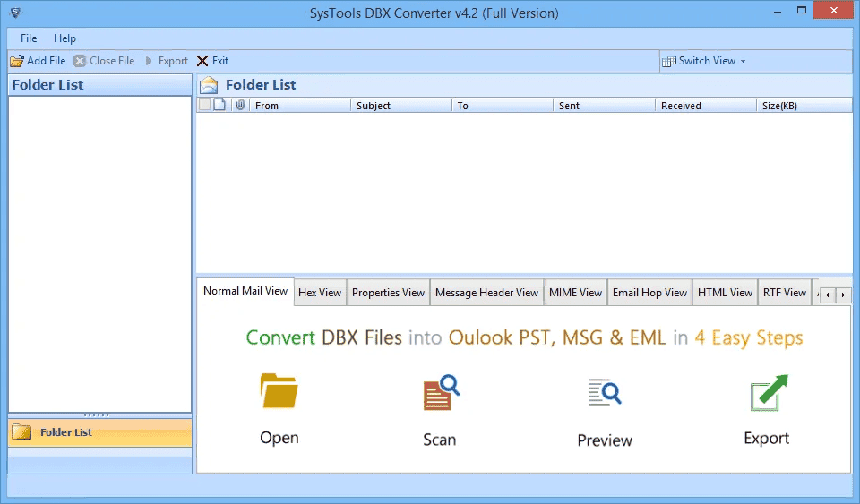Sort by the To column

coord(503,105)
